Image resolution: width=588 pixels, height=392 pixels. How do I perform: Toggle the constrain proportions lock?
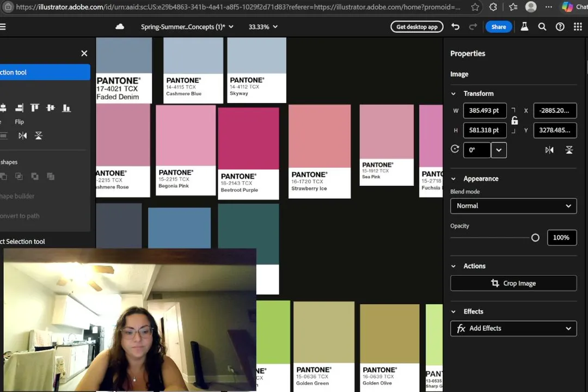point(514,120)
